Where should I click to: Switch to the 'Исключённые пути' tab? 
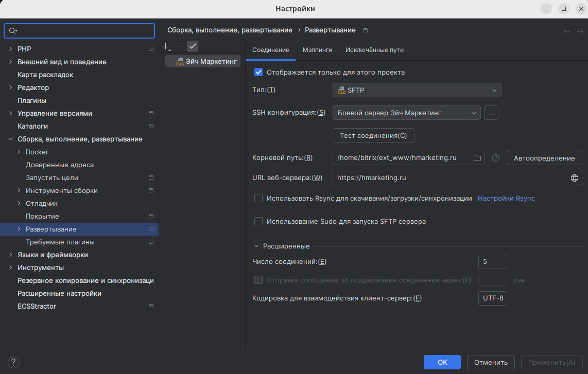coord(374,50)
